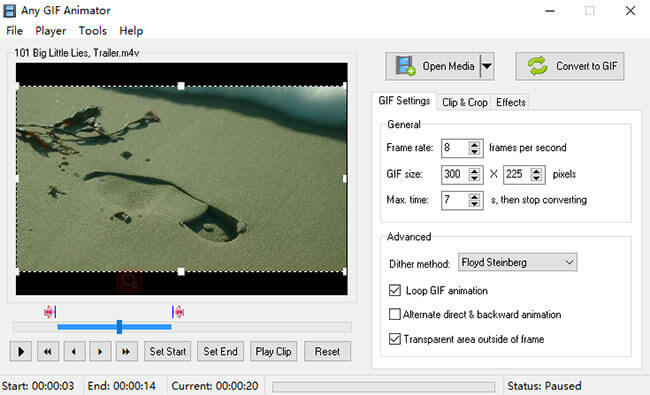Jump ahead with the fast-forward double-arrow button
Screen dimensions: 650x395
coord(126,351)
